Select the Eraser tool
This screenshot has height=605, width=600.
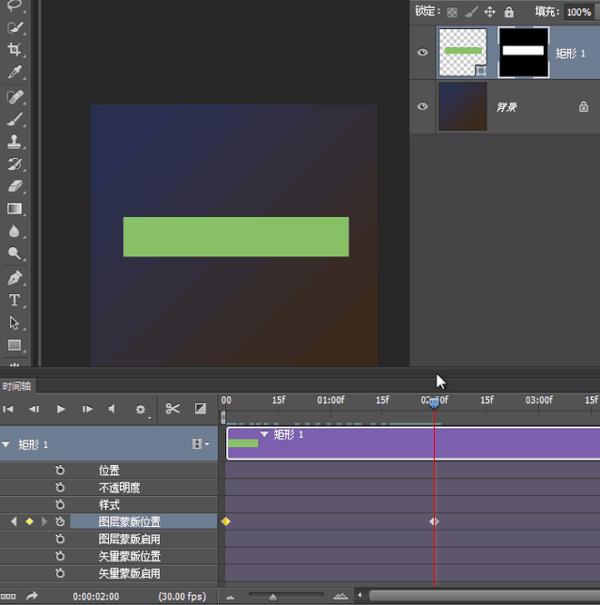click(x=15, y=187)
